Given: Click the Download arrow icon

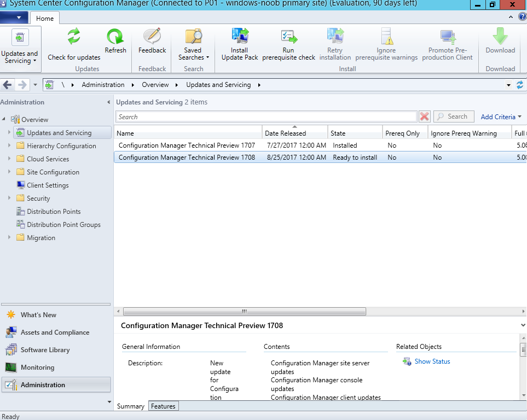Looking at the screenshot, I should pos(500,36).
